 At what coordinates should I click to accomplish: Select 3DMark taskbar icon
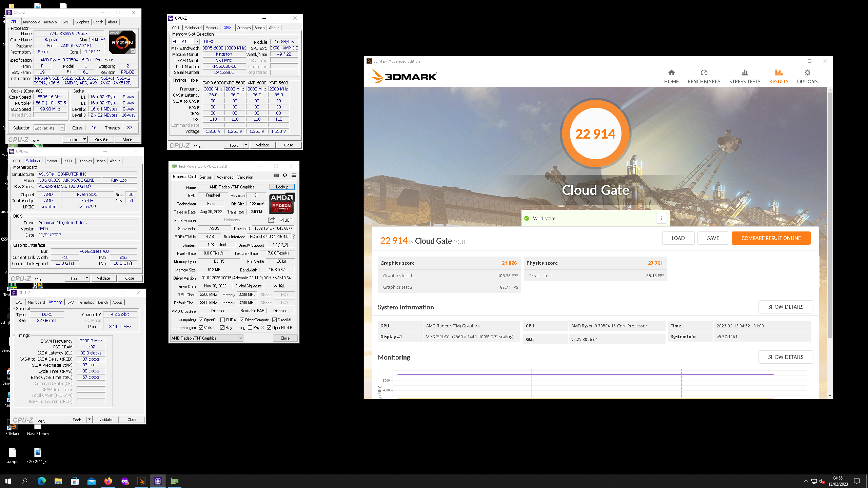(x=141, y=481)
